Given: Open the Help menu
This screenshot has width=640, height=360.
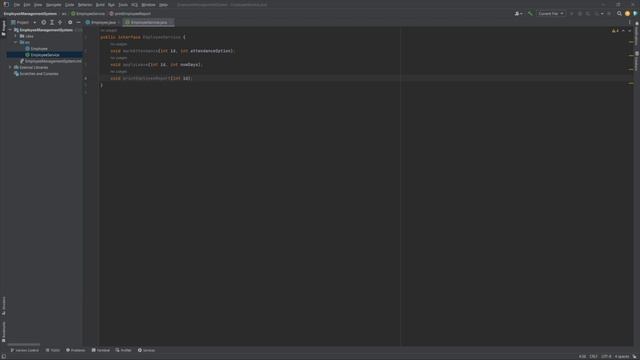Looking at the screenshot, I should tap(163, 4).
